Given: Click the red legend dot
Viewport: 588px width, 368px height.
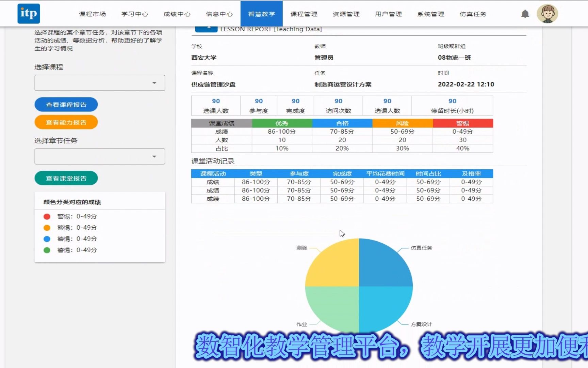Looking at the screenshot, I should tap(47, 216).
